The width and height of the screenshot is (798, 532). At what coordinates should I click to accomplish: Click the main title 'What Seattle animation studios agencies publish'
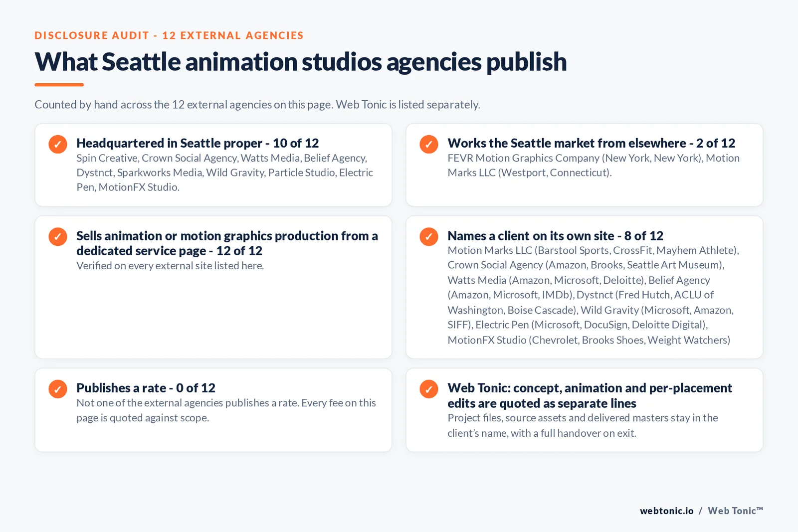pos(301,62)
